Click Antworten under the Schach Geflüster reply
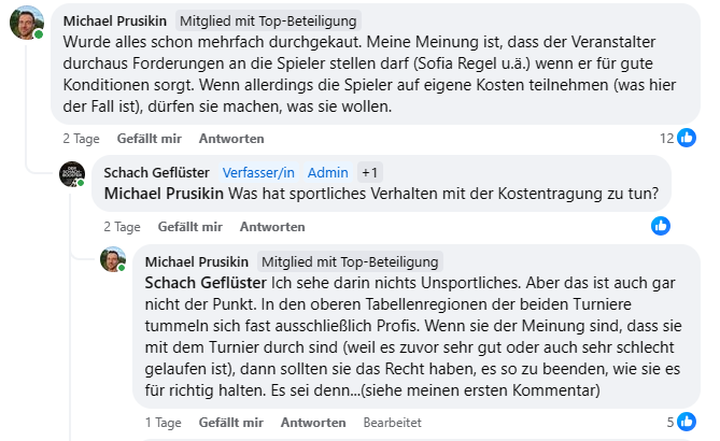The width and height of the screenshot is (720, 441). [x=272, y=227]
